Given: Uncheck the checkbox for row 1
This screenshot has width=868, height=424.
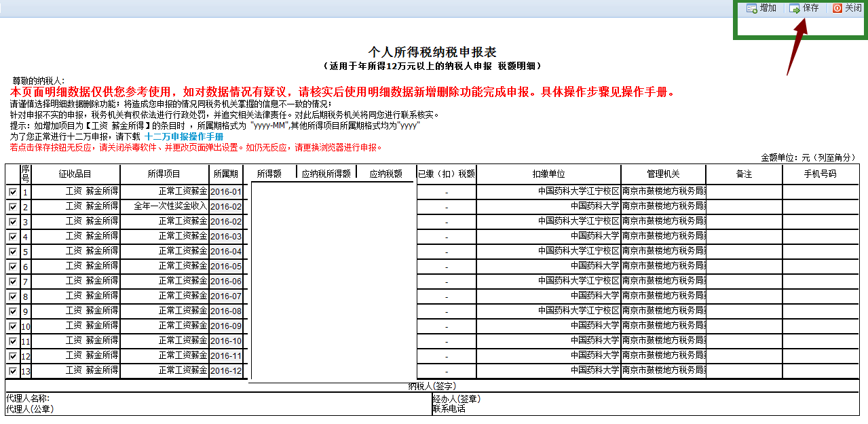Looking at the screenshot, I should click(x=13, y=192).
